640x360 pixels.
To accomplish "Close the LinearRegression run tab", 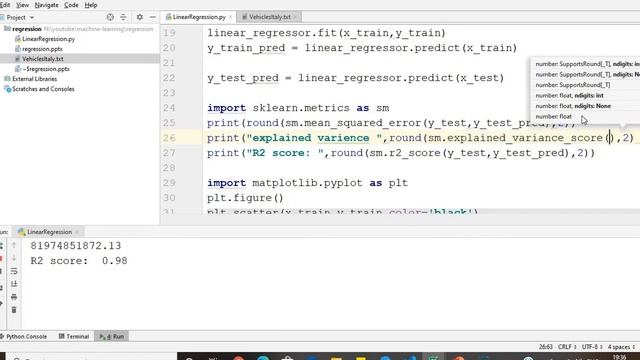I will click(77, 232).
